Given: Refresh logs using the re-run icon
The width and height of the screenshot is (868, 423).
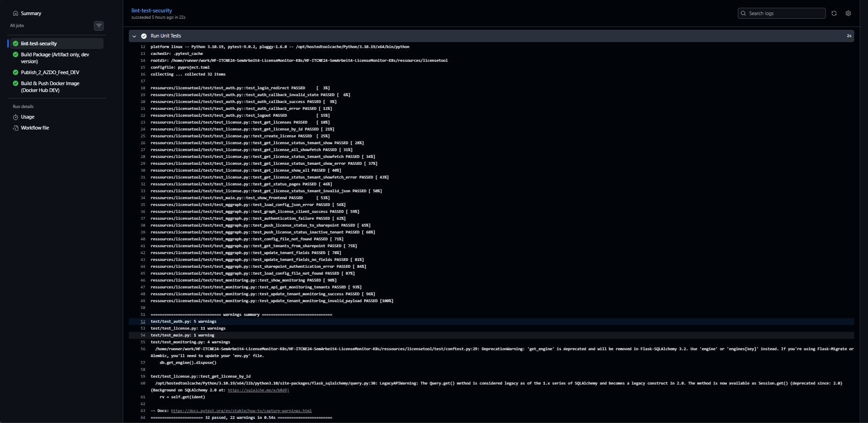Looking at the screenshot, I should coord(835,13).
